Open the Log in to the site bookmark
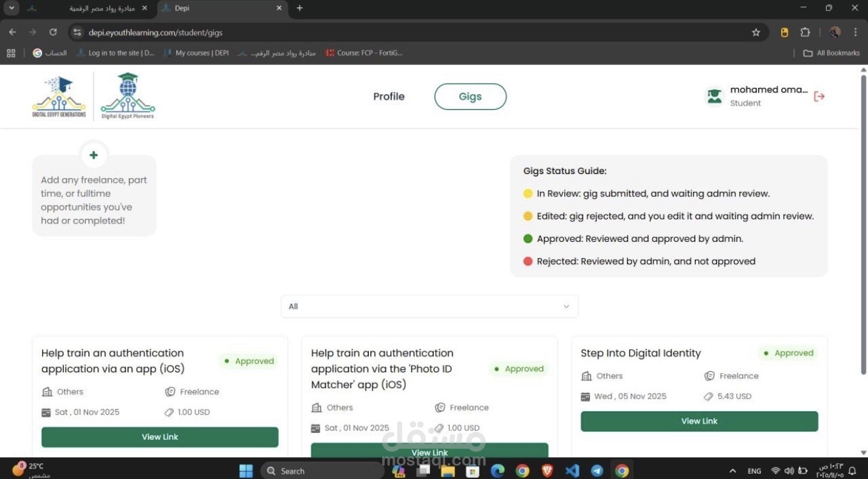Viewport: 868px width, 479px height. coord(116,53)
